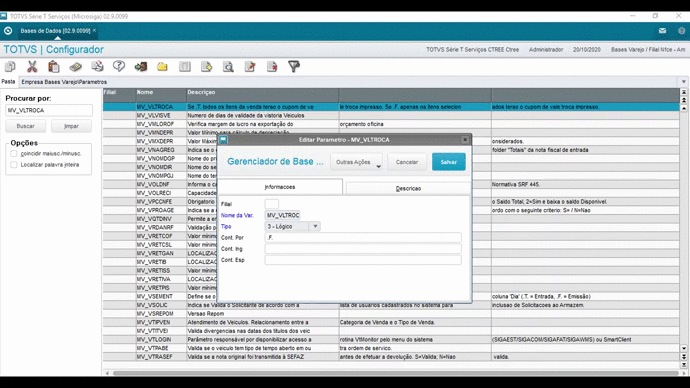Click the Descriçao column header

[x=262, y=95]
